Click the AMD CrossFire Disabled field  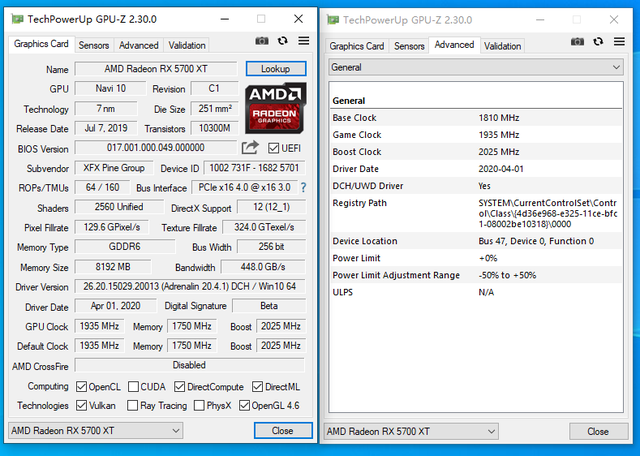pos(190,365)
